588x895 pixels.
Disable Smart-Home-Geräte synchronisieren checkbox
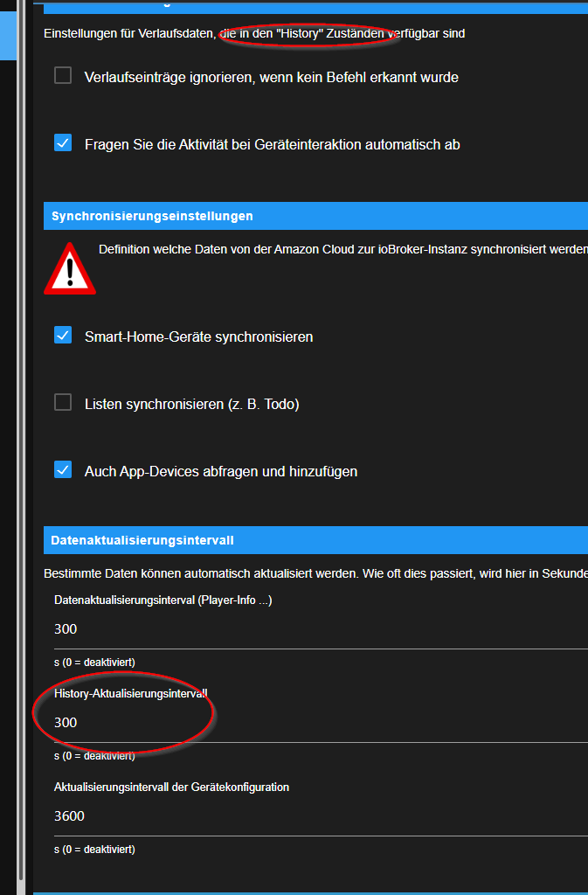click(63, 336)
